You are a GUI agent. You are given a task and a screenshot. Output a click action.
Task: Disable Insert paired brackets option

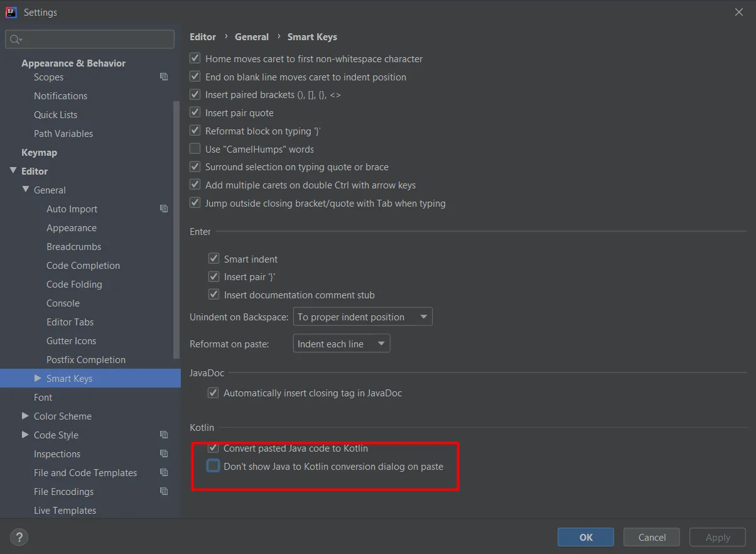[x=195, y=95]
